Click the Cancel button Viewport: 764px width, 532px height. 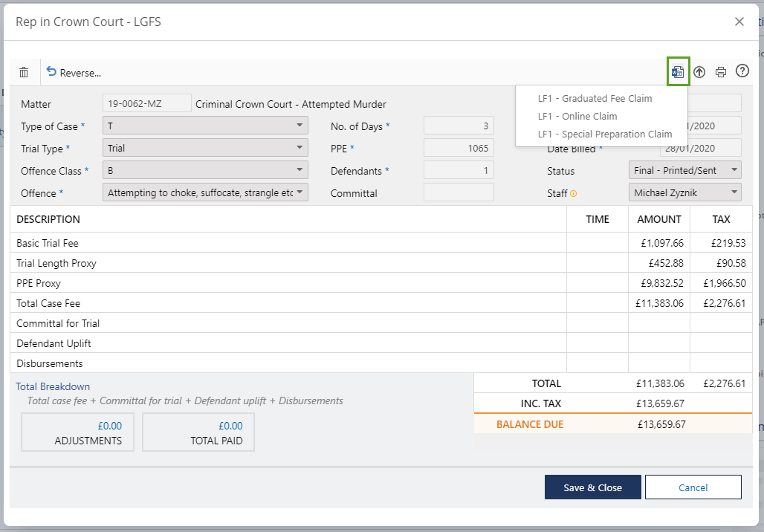(693, 487)
